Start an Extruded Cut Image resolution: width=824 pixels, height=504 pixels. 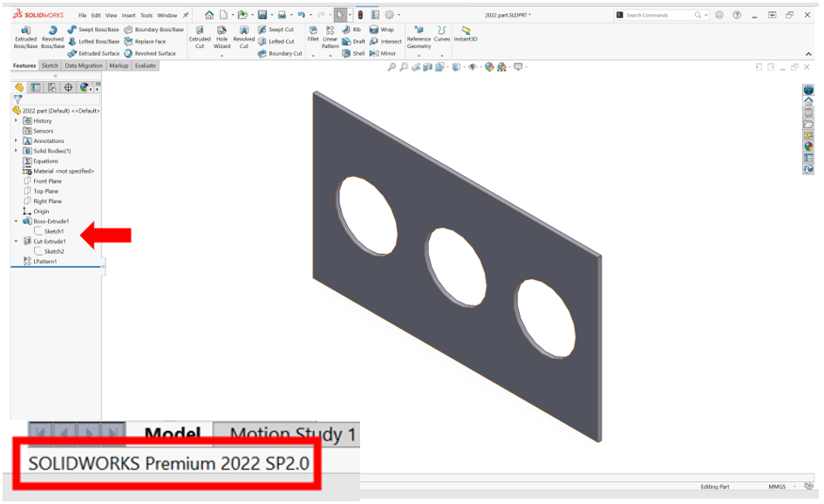point(200,37)
